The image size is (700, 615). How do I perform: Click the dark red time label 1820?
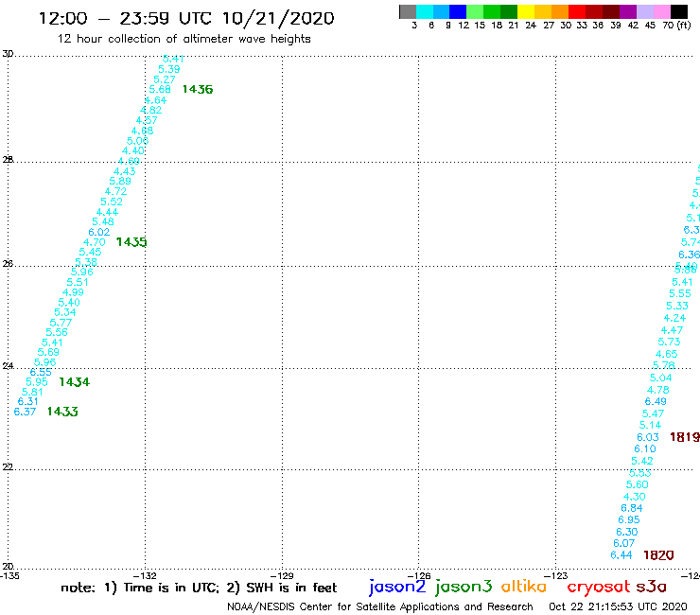coord(658,555)
